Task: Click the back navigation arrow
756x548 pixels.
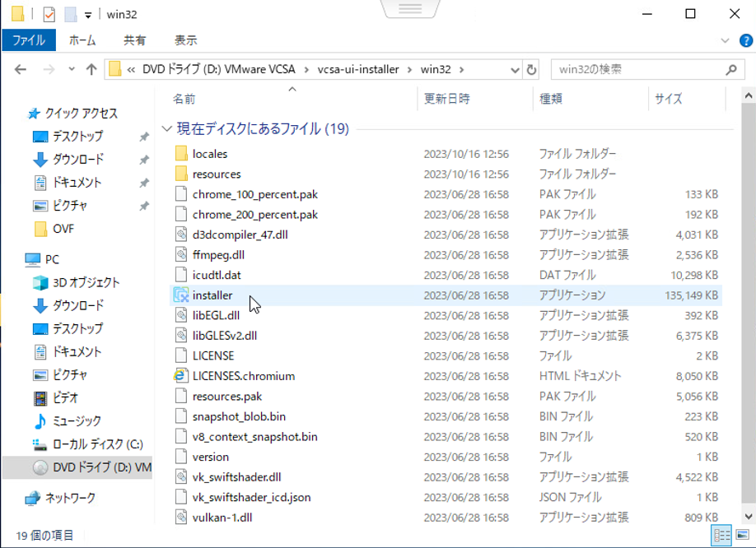Action: point(20,70)
